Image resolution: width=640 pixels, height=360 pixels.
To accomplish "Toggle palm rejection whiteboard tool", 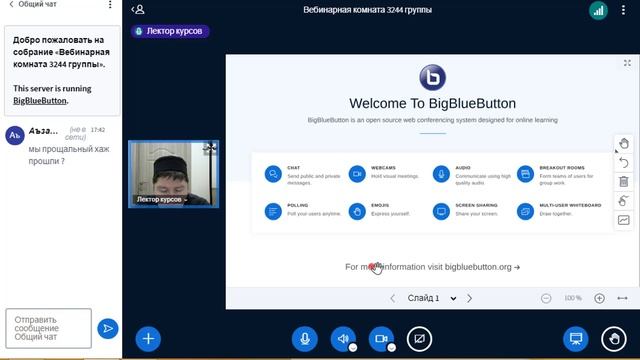I will (624, 200).
